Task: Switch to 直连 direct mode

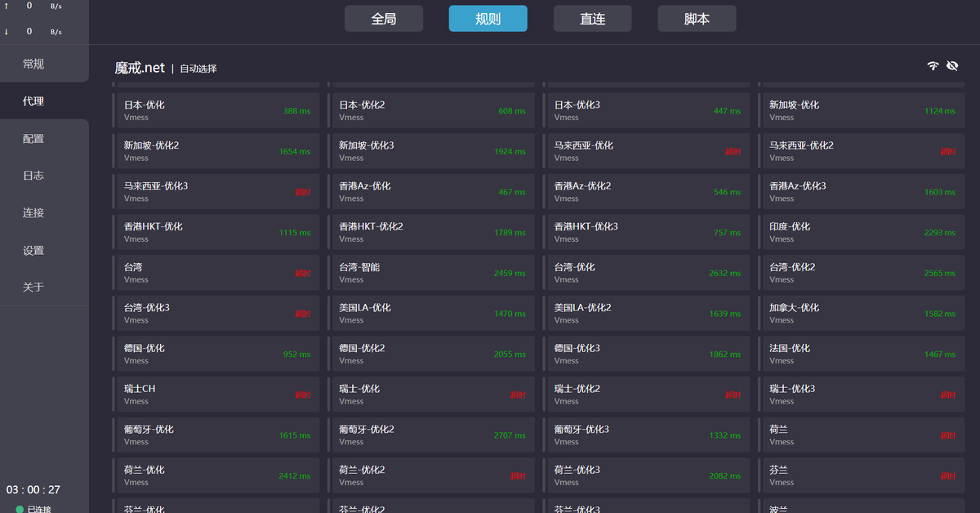Action: pos(593,19)
